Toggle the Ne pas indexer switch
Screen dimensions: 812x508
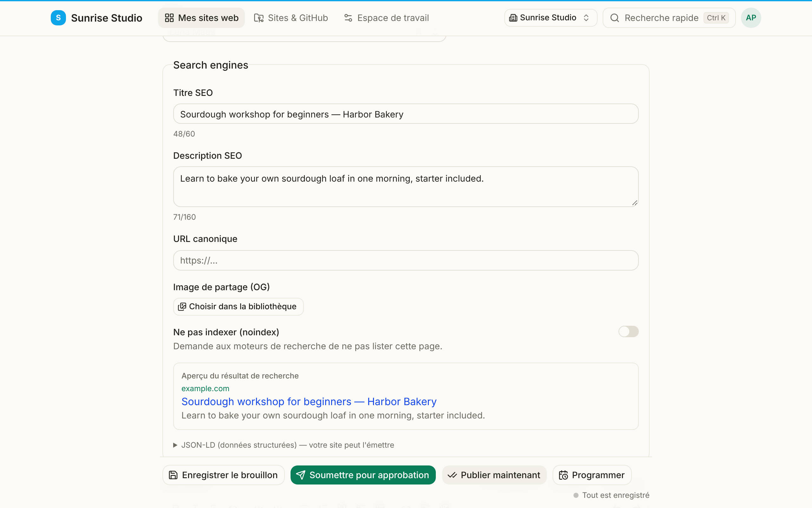tap(628, 331)
